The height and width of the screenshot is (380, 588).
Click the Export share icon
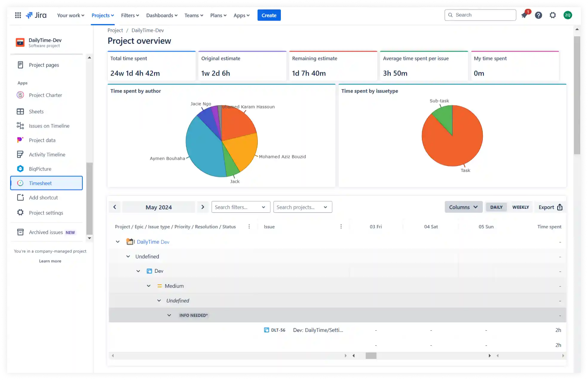[560, 207]
